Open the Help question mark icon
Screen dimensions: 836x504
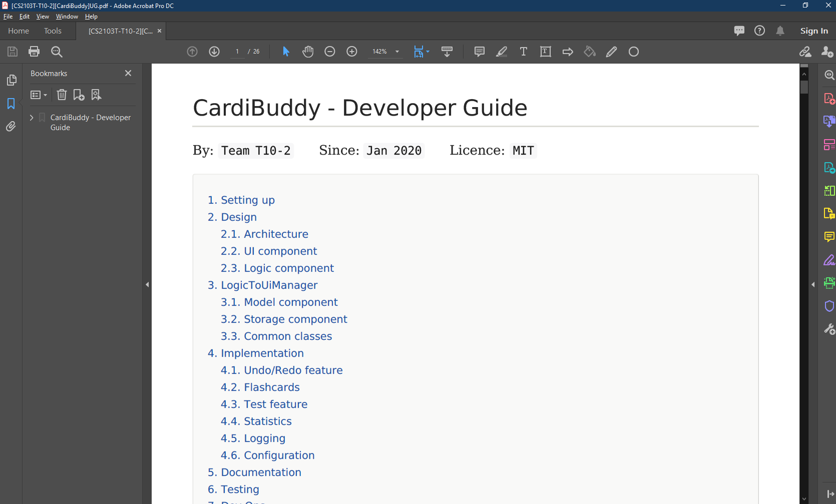click(759, 31)
